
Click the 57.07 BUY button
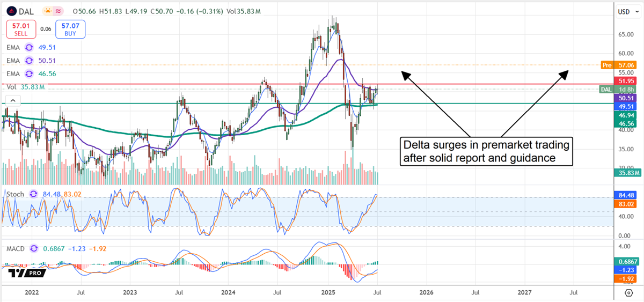pos(70,29)
